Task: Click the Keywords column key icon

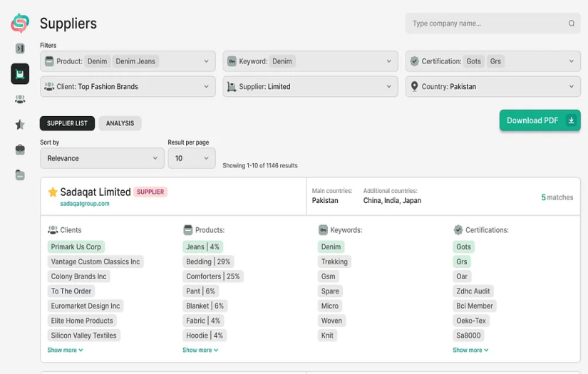Action: [x=323, y=229]
